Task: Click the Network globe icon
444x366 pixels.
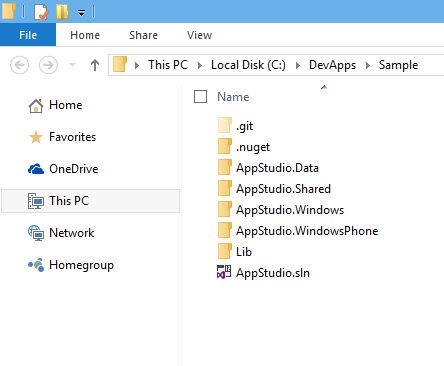Action: coord(36,233)
